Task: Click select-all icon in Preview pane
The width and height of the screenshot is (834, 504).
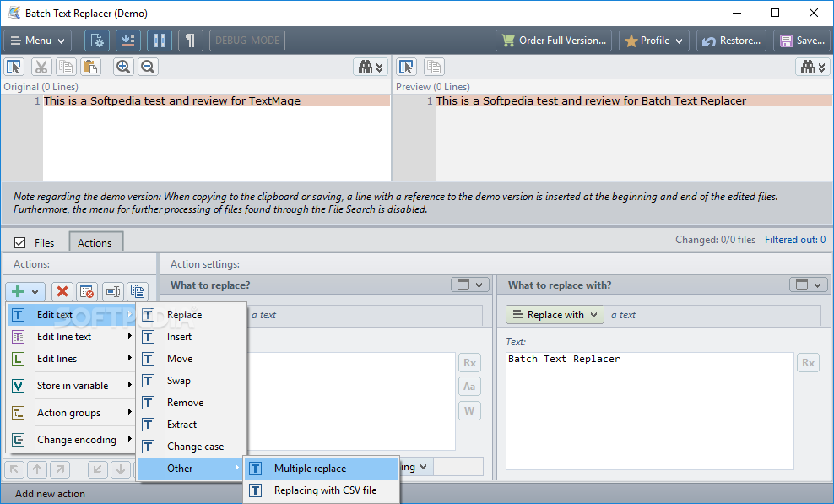Action: click(406, 67)
